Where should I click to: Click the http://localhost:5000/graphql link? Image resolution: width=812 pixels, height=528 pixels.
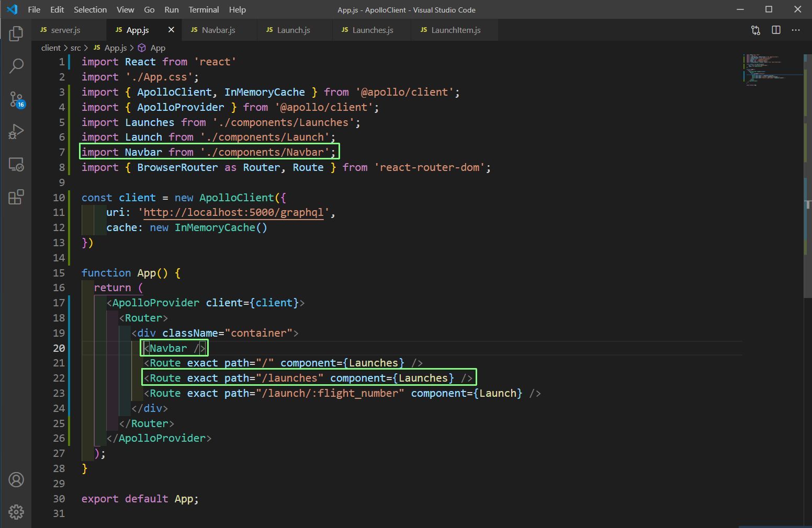[233, 212]
